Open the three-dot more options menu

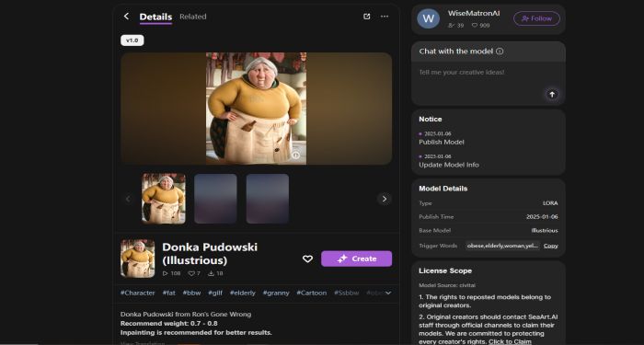point(385,17)
